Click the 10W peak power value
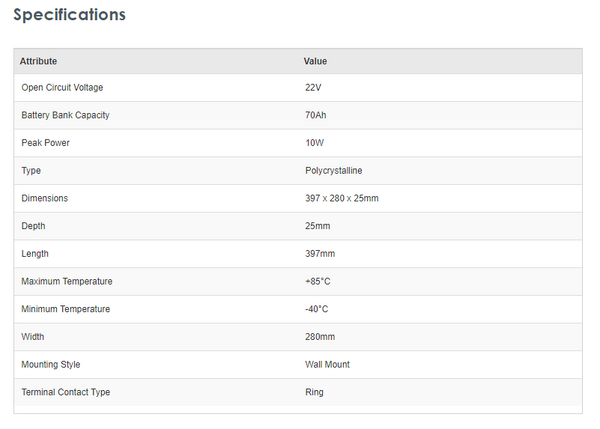This screenshot has width=600, height=429. click(x=314, y=143)
